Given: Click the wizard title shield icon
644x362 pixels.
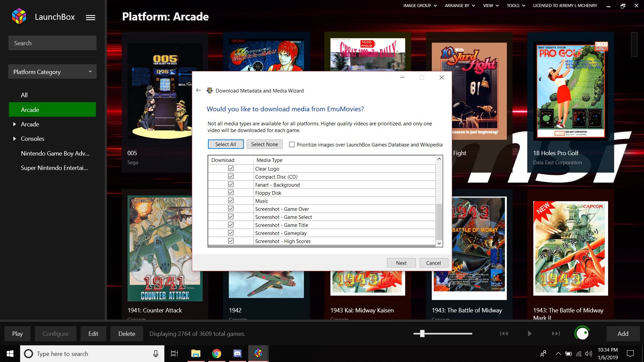Looking at the screenshot, I should click(210, 90).
